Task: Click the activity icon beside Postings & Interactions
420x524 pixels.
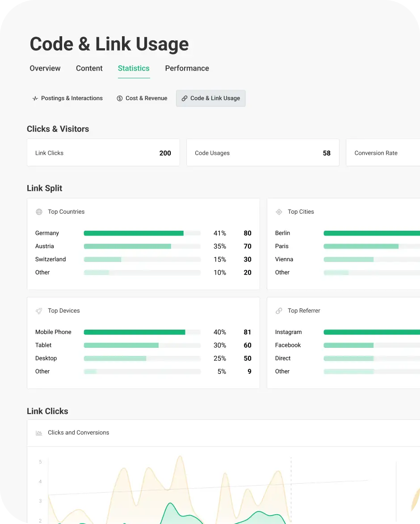Action: (35, 98)
